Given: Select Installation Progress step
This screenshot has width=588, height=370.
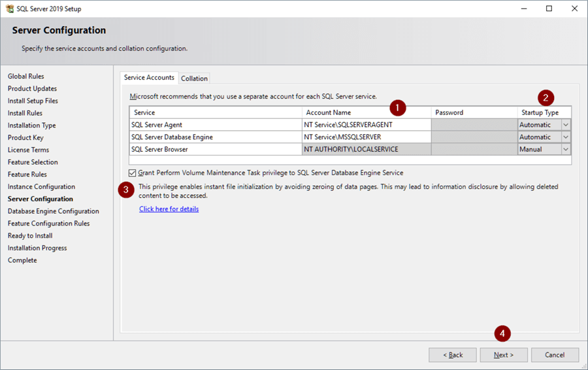Looking at the screenshot, I should pos(37,248).
